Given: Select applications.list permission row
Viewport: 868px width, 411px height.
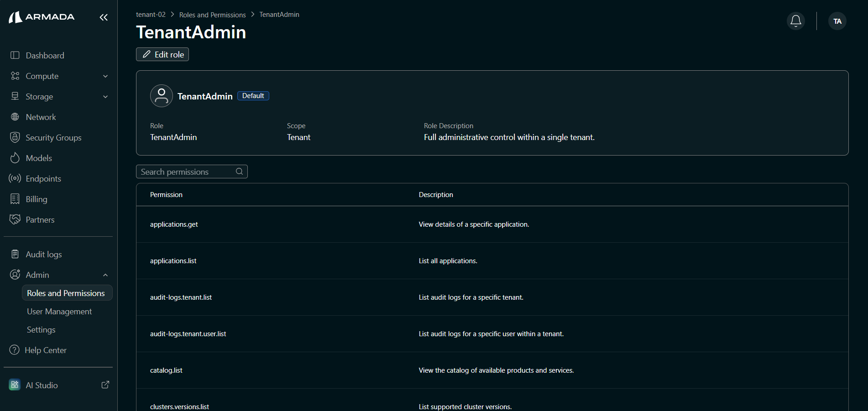Looking at the screenshot, I should click(492, 261).
